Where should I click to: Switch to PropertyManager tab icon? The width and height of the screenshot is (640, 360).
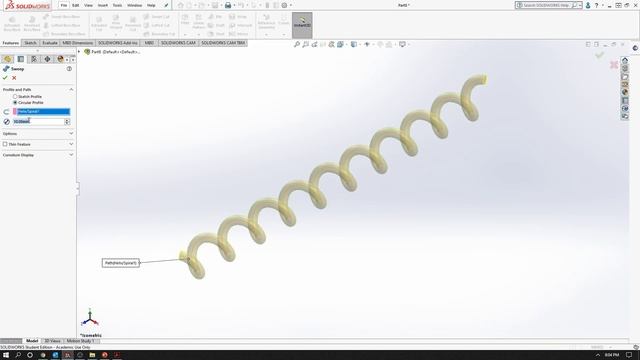pos(21,59)
